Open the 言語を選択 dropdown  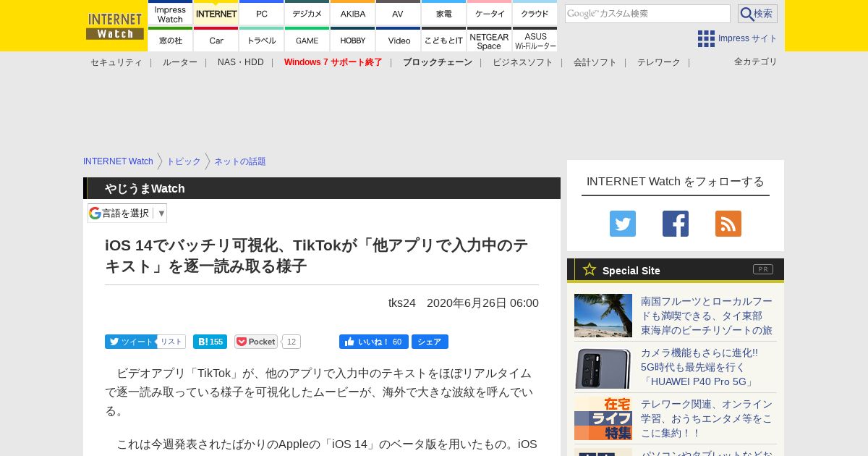pyautogui.click(x=127, y=213)
